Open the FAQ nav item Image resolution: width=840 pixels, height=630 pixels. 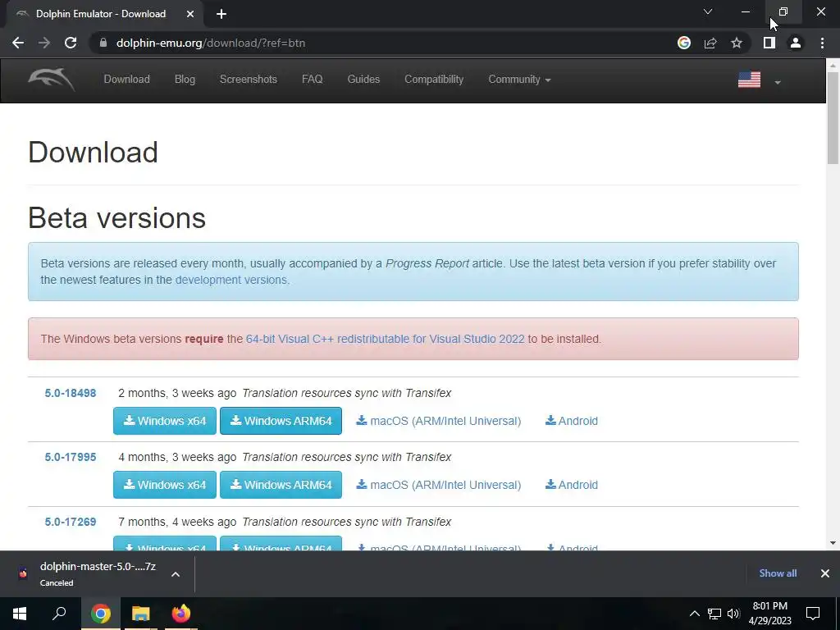(x=313, y=80)
